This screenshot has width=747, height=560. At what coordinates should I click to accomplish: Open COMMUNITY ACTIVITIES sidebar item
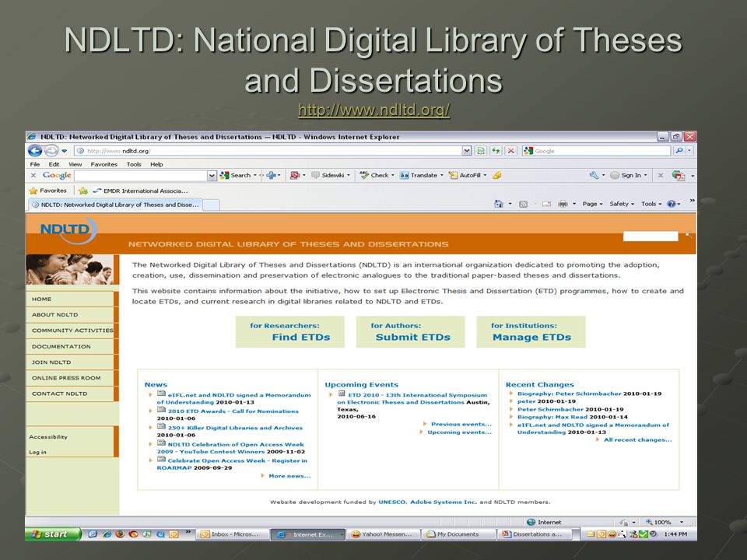(x=69, y=331)
